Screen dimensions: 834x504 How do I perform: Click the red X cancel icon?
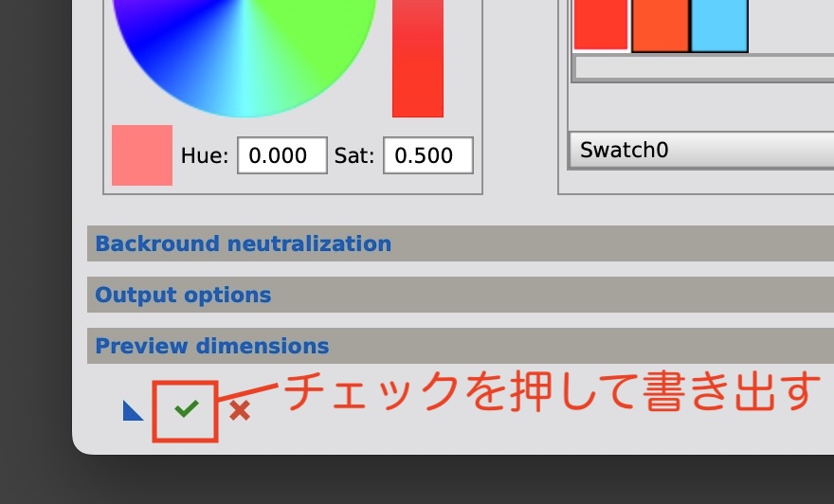(x=240, y=410)
